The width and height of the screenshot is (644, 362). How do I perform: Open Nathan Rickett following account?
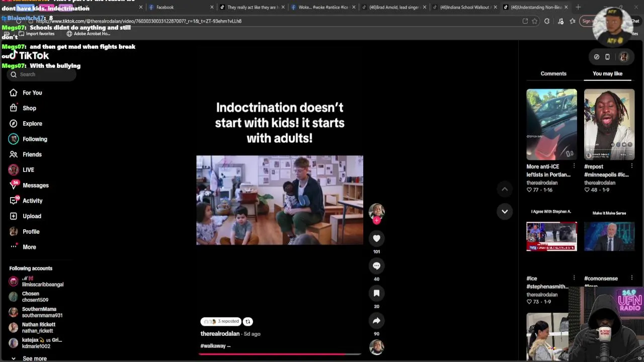32,328
